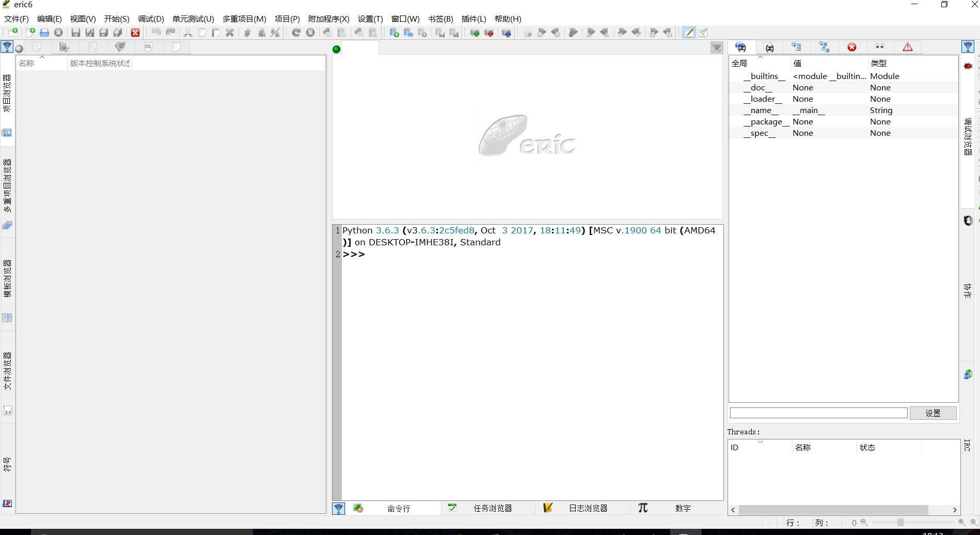
Task: Open the 项目(P) menu
Action: tap(287, 19)
